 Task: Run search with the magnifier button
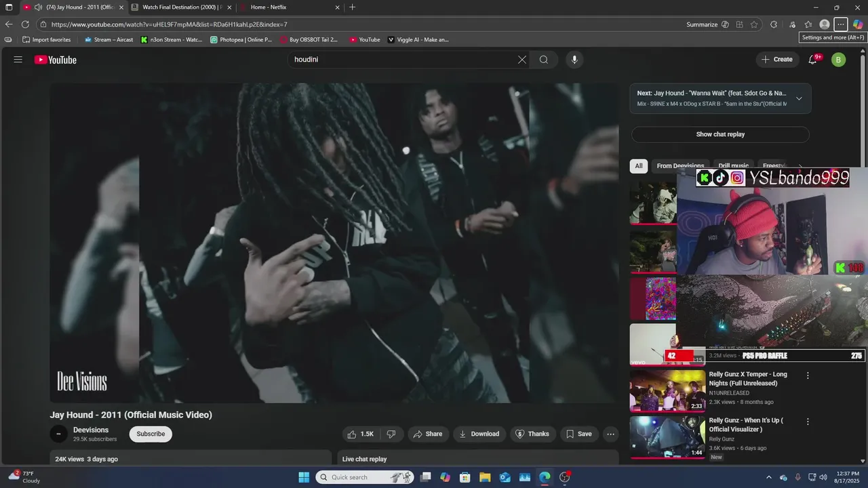(544, 60)
